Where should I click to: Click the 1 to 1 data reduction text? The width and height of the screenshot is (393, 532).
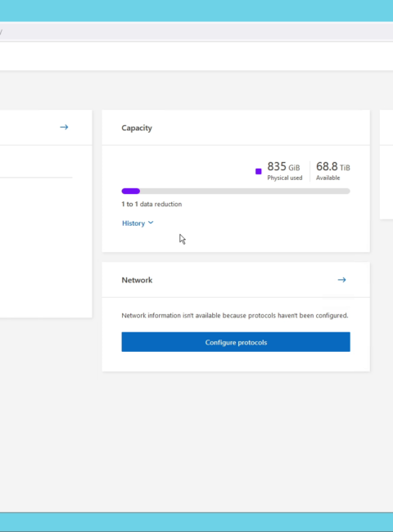click(151, 205)
